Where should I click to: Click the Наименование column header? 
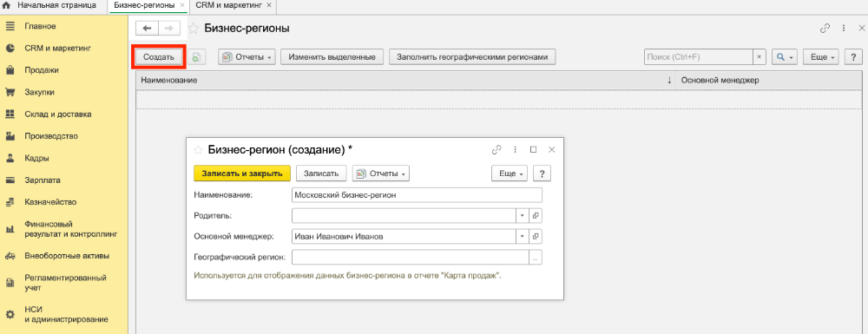pyautogui.click(x=406, y=81)
